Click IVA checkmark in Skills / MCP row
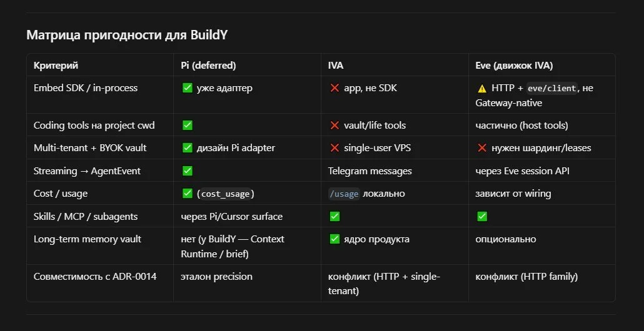The height and width of the screenshot is (331, 644). [x=335, y=216]
